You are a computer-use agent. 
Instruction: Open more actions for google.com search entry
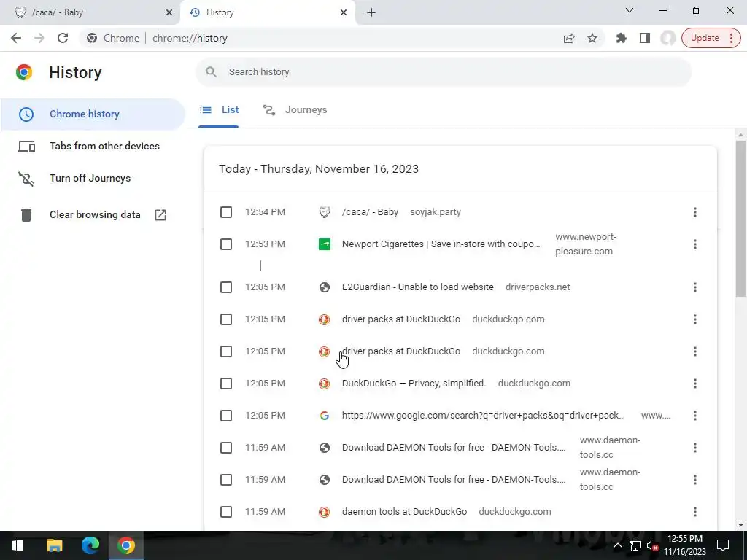pos(695,416)
